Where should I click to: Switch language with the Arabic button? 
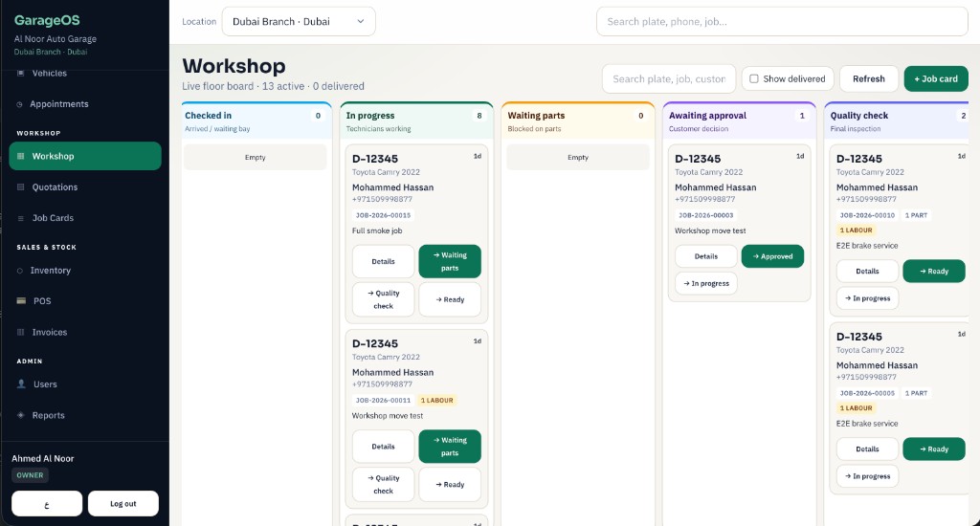coord(47,503)
